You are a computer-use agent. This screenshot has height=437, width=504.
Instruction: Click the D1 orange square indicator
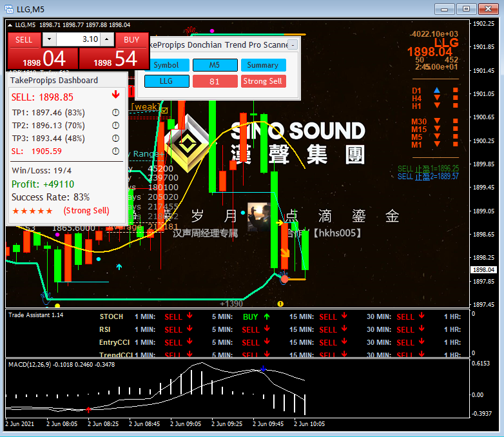(x=456, y=90)
